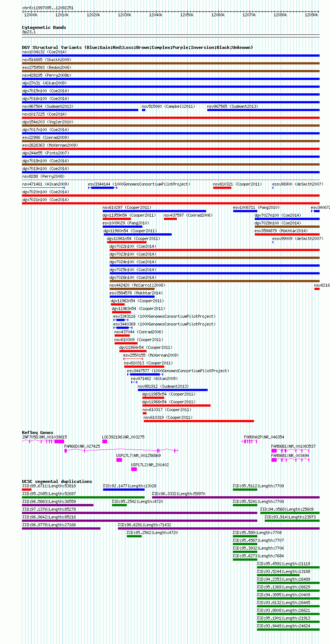Screen dimensions: 330x644
Task: Click the long red nsv610319 (Cooper2011) bar
Action: point(199,421)
